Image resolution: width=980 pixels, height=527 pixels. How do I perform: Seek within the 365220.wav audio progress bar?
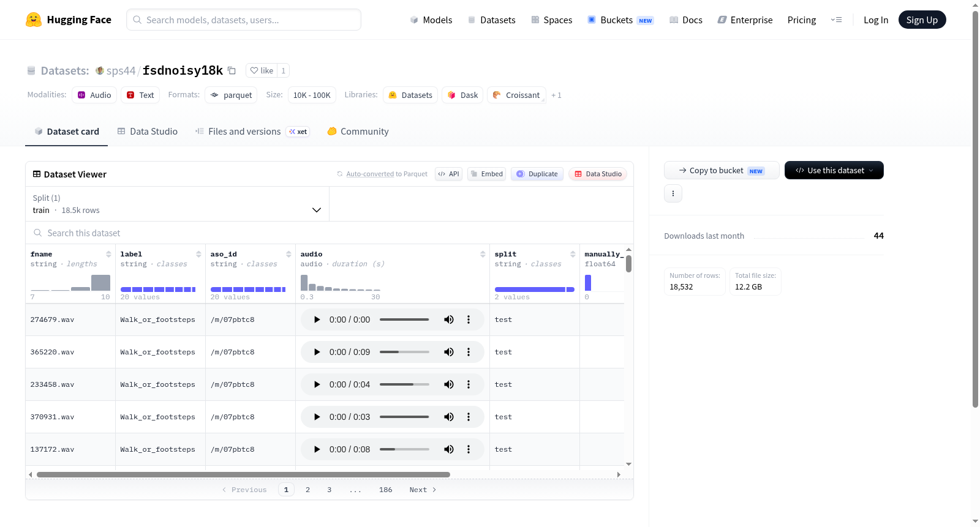coord(404,352)
